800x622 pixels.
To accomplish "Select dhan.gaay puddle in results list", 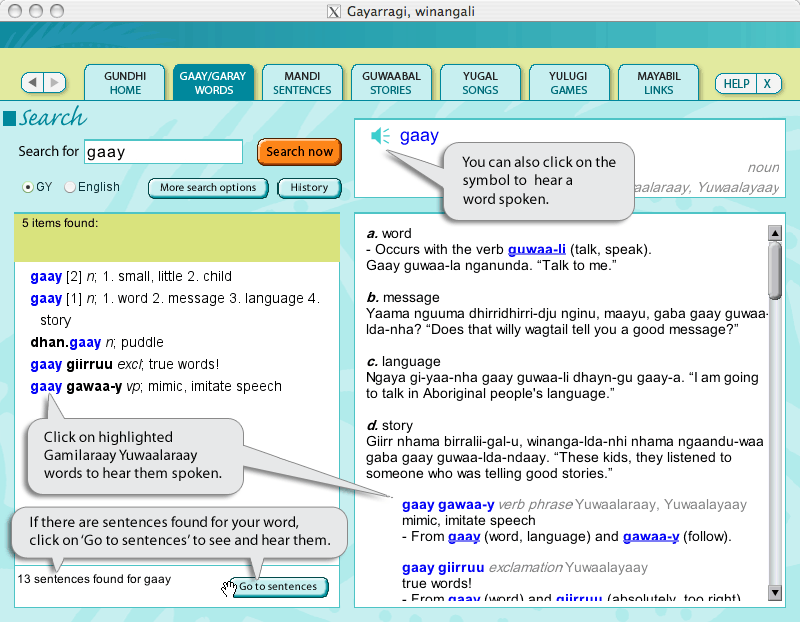I will pos(97,342).
